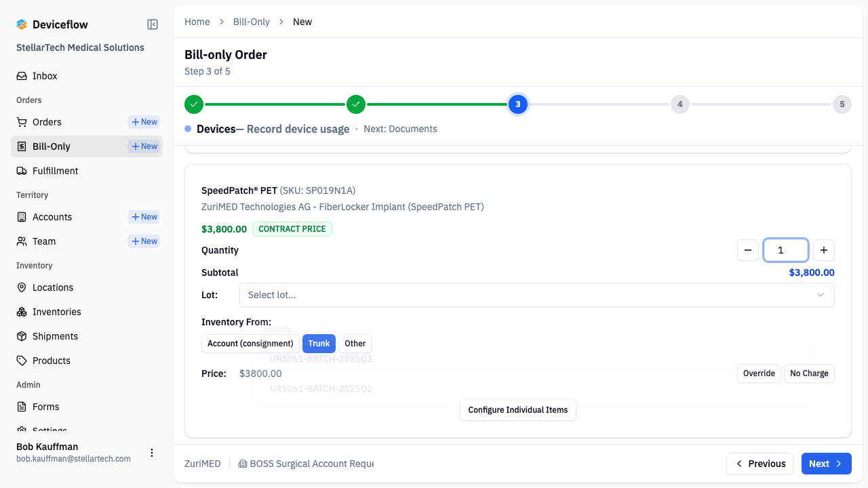This screenshot has height=488, width=868.
Task: Open the Select lot dropdown
Action: [x=536, y=295]
